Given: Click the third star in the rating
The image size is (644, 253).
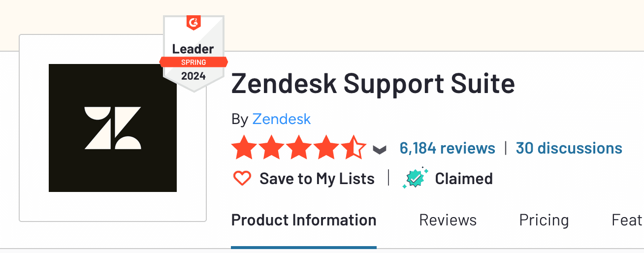Looking at the screenshot, I should (x=298, y=148).
